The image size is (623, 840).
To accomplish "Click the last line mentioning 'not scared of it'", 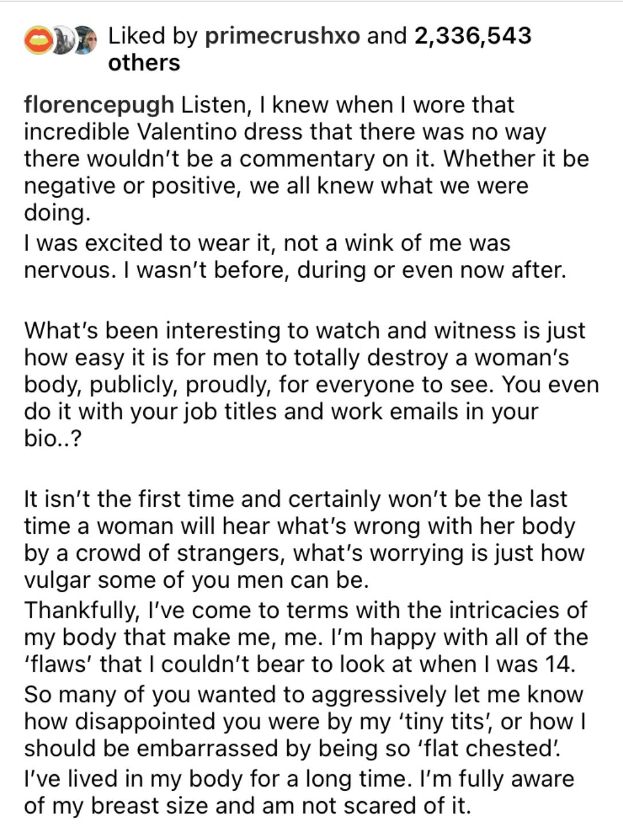I will pyautogui.click(x=247, y=806).
